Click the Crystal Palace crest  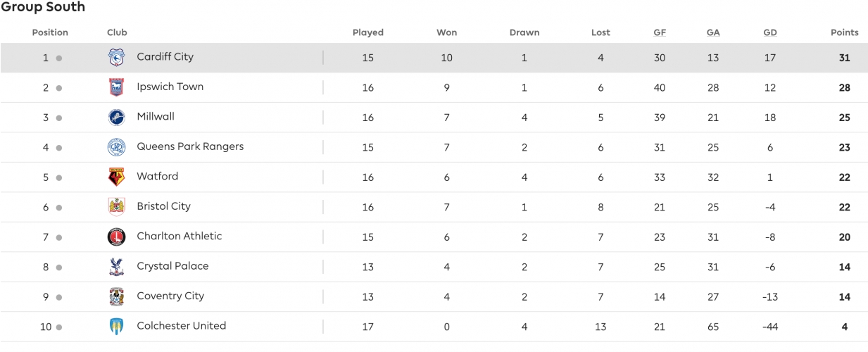(x=116, y=267)
